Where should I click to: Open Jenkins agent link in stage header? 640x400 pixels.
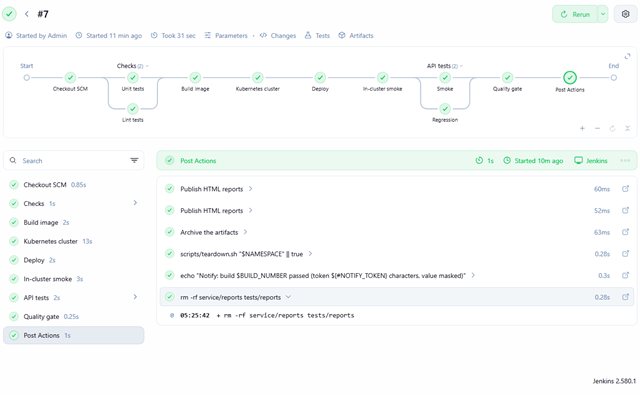591,160
